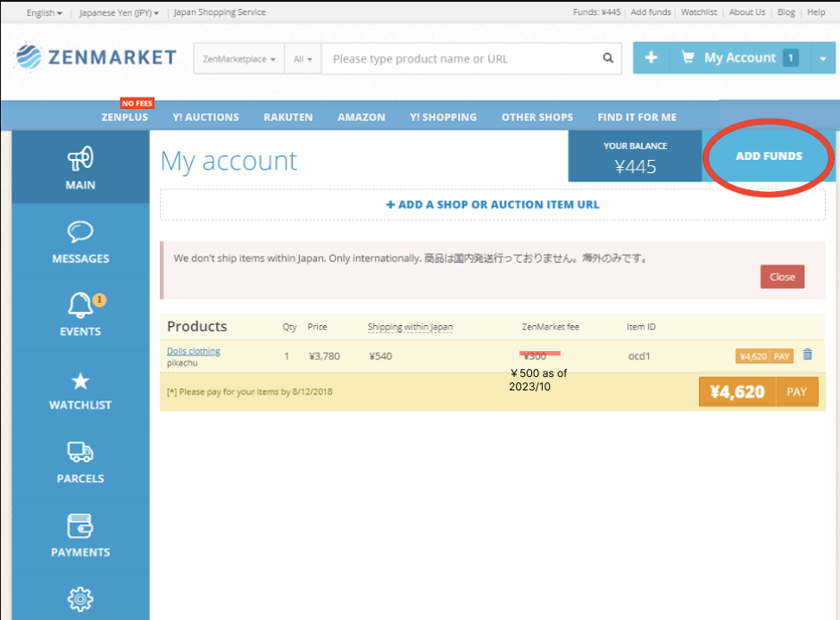Click the ZenMarket fee column header
The image size is (840, 620).
tap(550, 327)
